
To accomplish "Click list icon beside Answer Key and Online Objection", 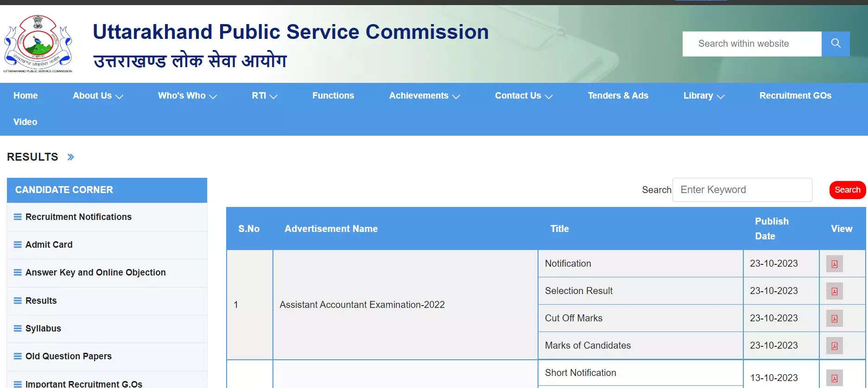I will coord(18,272).
